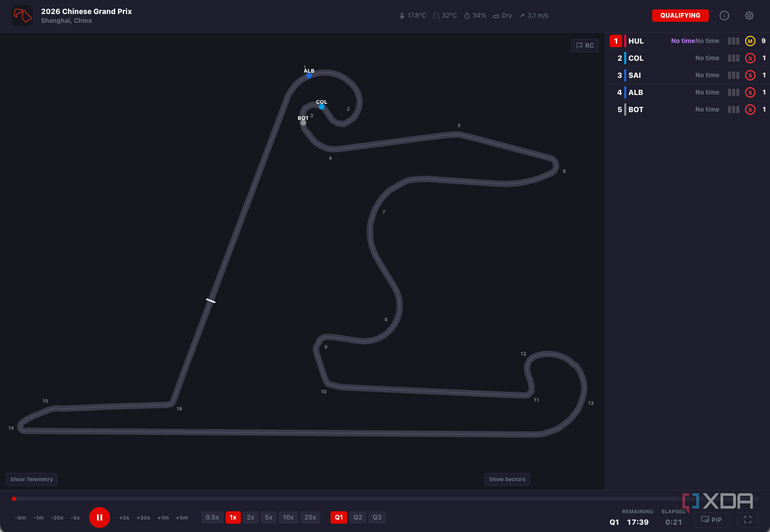Click SAI's soft tyre compound icon
Image resolution: width=770 pixels, height=532 pixels.
point(750,75)
